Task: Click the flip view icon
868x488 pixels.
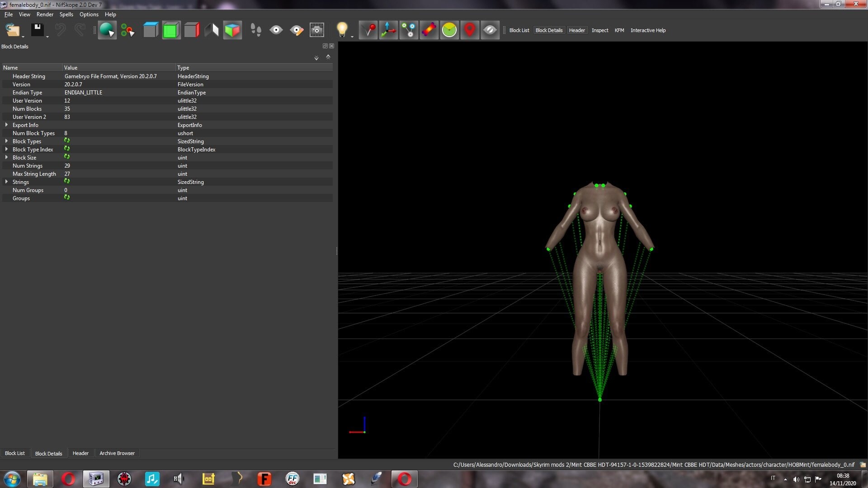Action: click(x=212, y=30)
